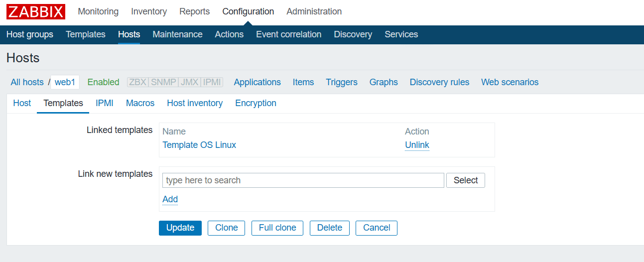The width and height of the screenshot is (644, 262).
Task: Open the Discovery section
Action: [x=353, y=34]
